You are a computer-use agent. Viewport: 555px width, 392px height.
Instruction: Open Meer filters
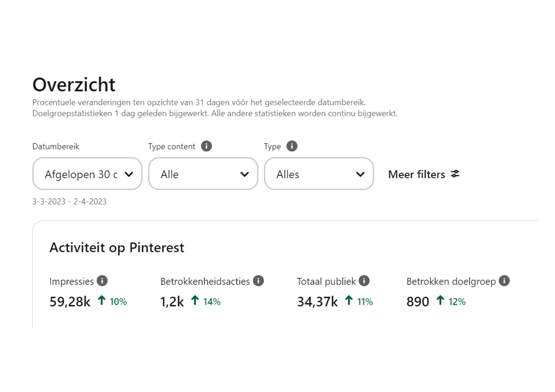coord(424,174)
